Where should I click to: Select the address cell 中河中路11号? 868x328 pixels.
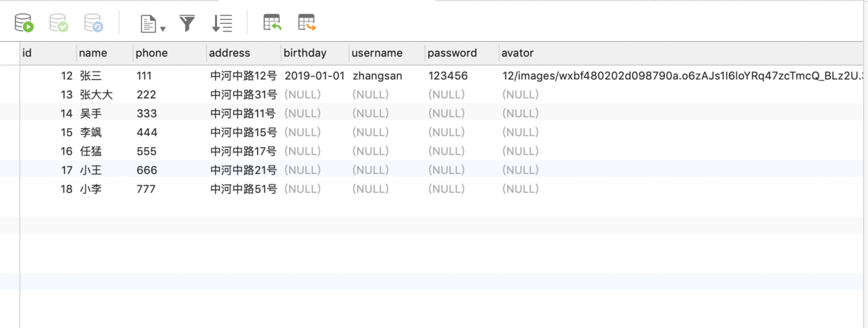coord(243,114)
